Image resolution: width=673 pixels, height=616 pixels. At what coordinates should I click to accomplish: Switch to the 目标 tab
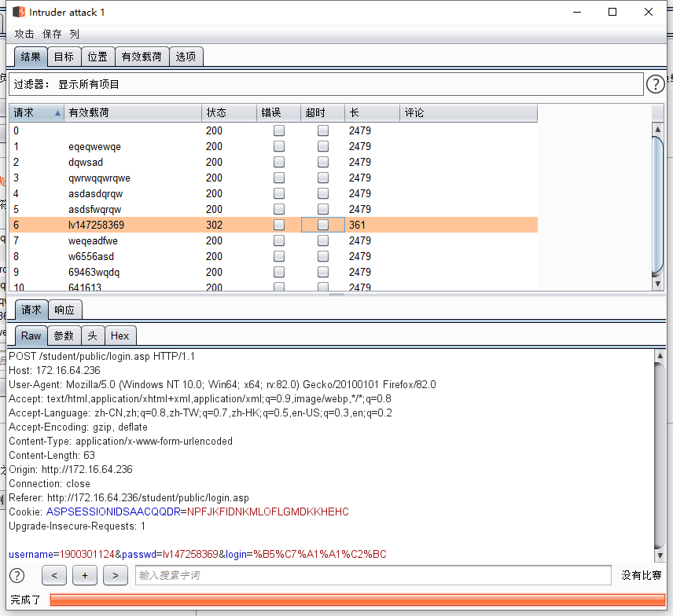point(64,57)
